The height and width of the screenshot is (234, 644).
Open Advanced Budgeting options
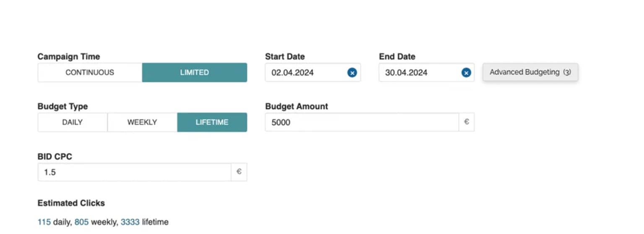coord(530,72)
